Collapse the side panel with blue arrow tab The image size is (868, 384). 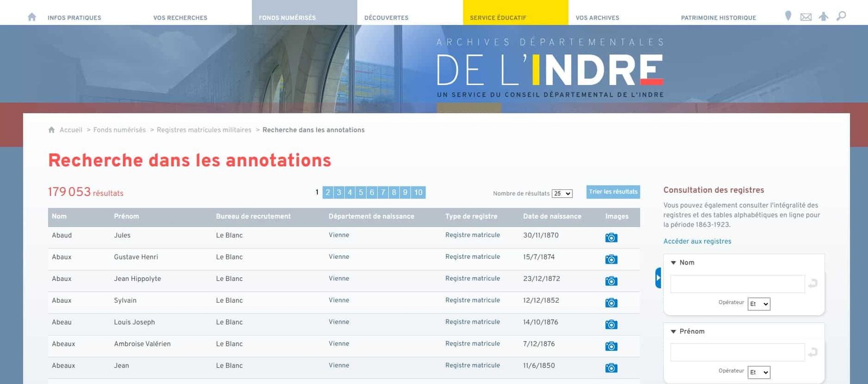pyautogui.click(x=658, y=278)
